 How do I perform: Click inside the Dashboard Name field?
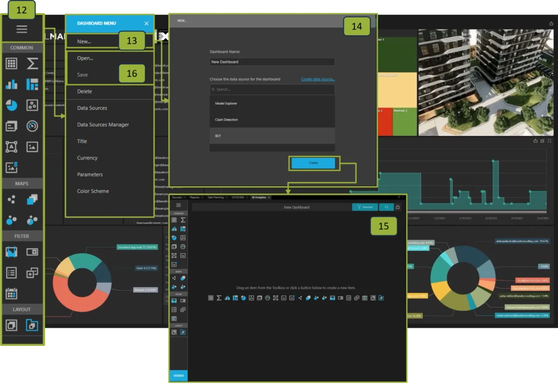pos(272,61)
